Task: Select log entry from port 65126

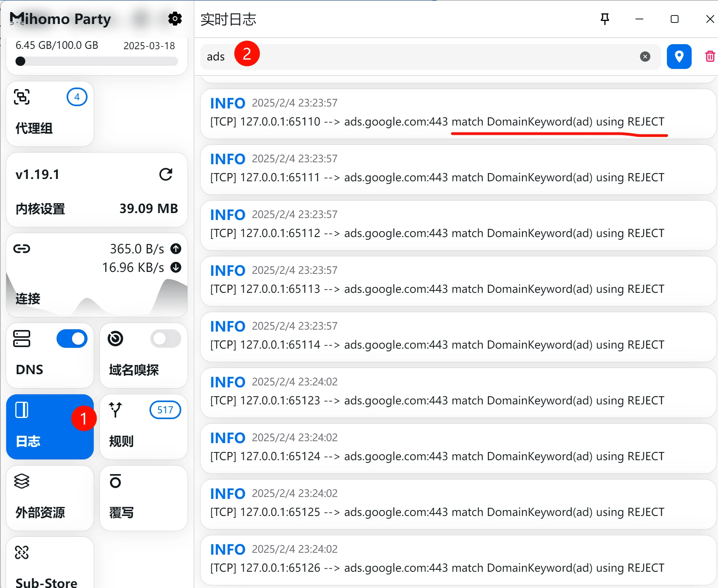Action: point(458,560)
